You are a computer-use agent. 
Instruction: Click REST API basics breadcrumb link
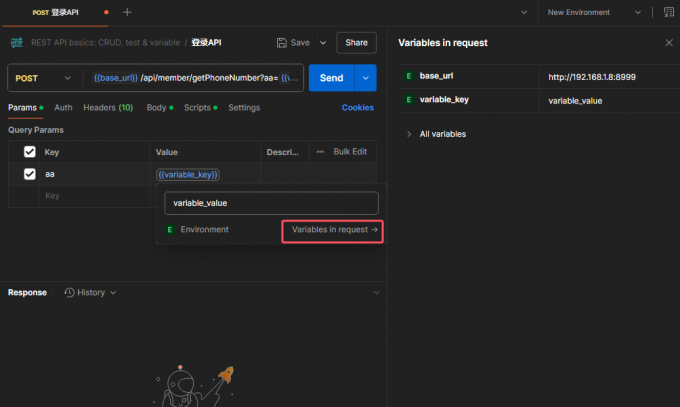105,43
